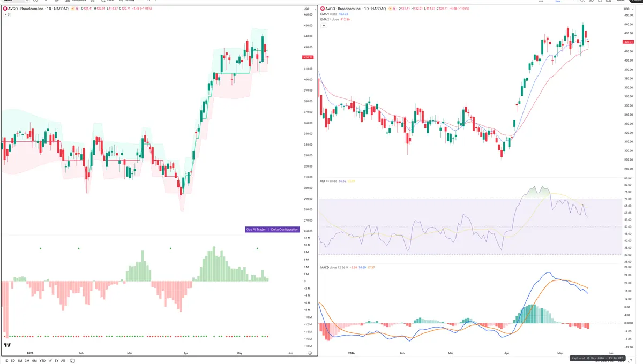Select the RSI 14 close legend label

tap(329, 181)
